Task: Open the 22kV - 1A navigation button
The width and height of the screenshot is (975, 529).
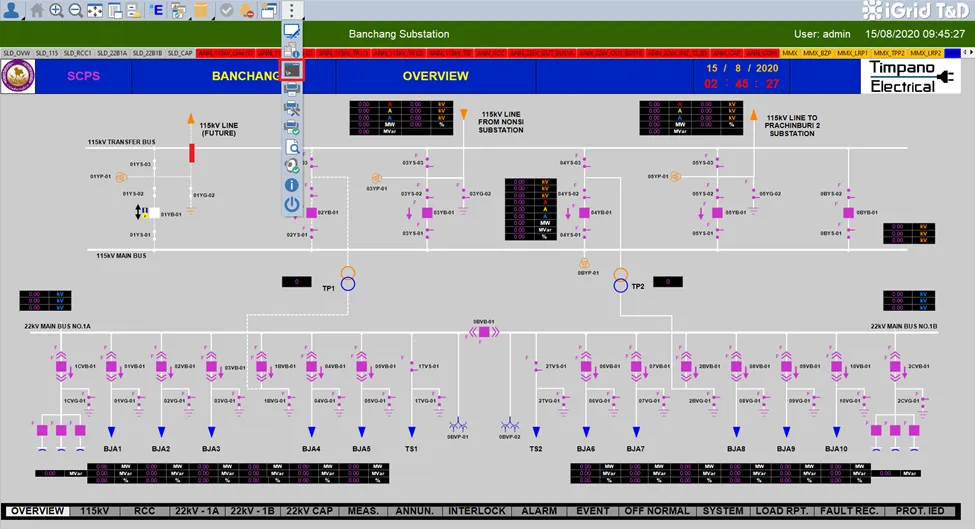Action: click(196, 511)
